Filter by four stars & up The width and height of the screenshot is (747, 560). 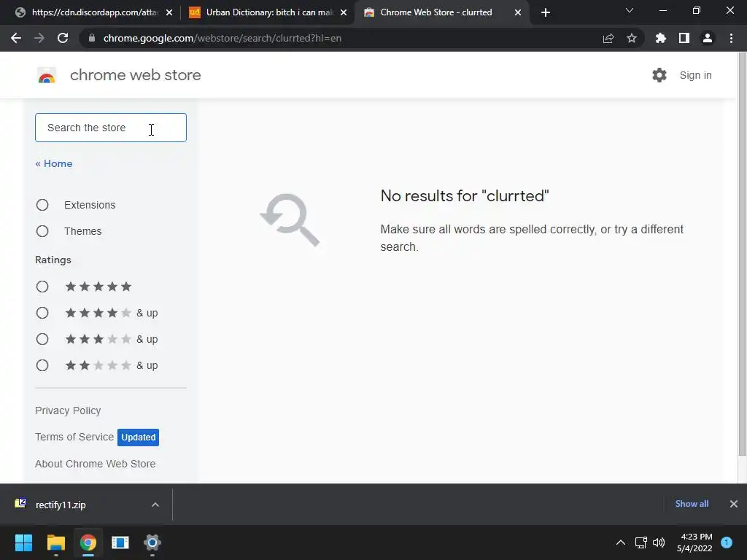[x=42, y=313]
